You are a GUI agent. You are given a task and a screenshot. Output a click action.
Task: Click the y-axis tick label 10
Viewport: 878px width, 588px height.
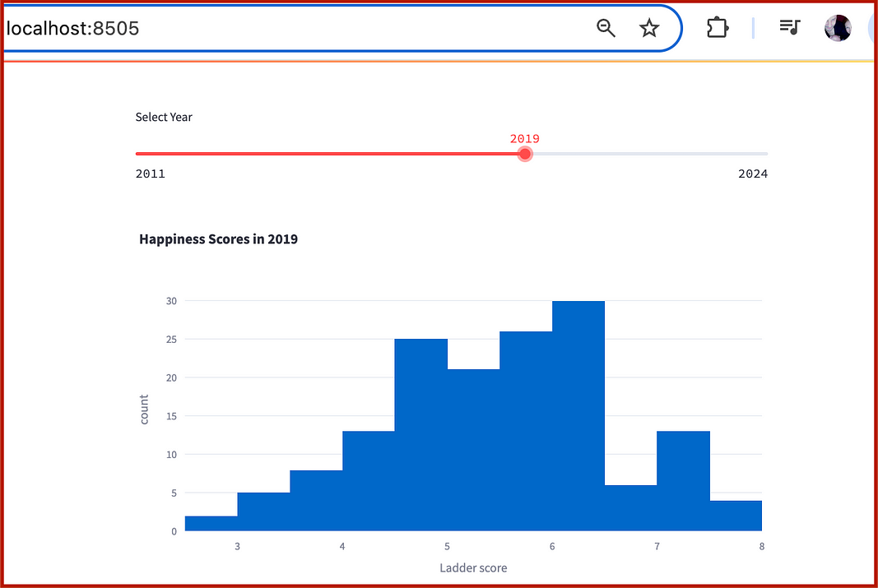pos(171,455)
